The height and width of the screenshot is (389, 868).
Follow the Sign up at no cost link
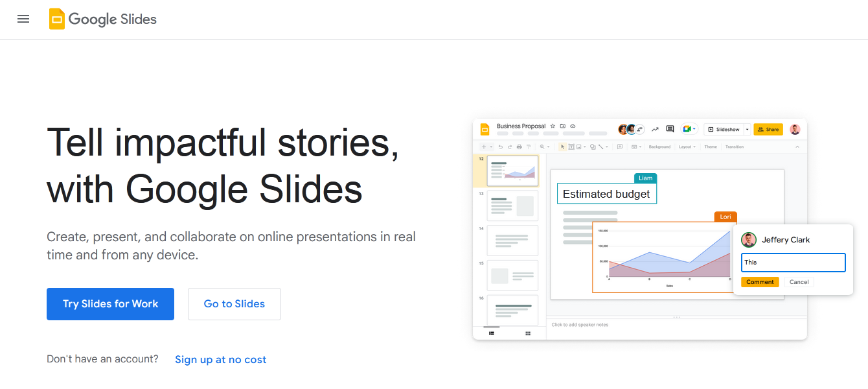(x=221, y=360)
